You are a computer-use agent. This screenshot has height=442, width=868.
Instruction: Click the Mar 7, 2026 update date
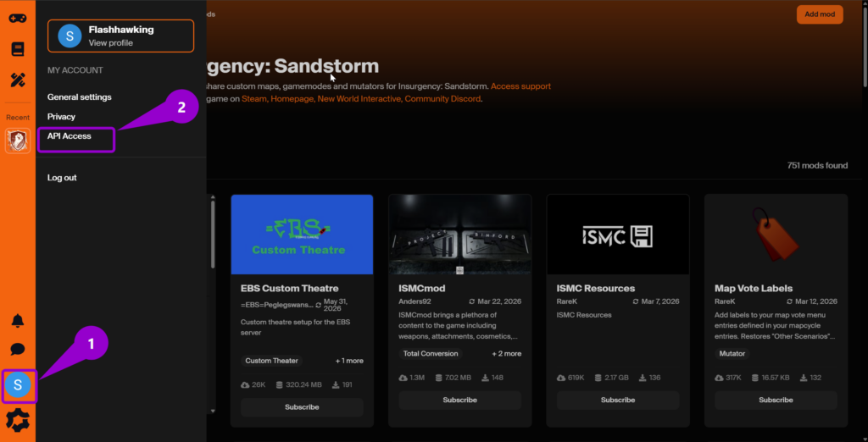(659, 301)
